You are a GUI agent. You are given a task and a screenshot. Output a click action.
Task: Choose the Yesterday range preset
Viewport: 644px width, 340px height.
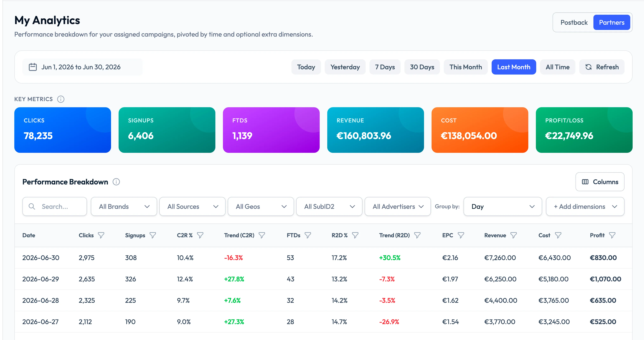(x=345, y=67)
